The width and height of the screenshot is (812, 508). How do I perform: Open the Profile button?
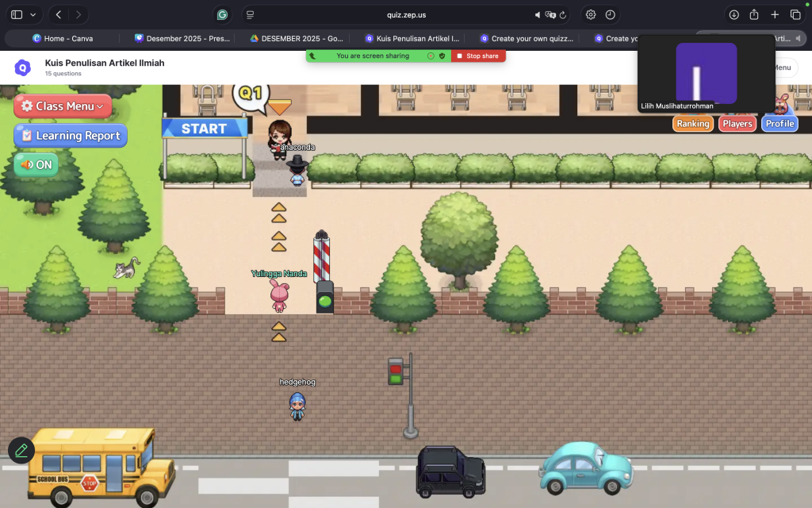point(779,124)
